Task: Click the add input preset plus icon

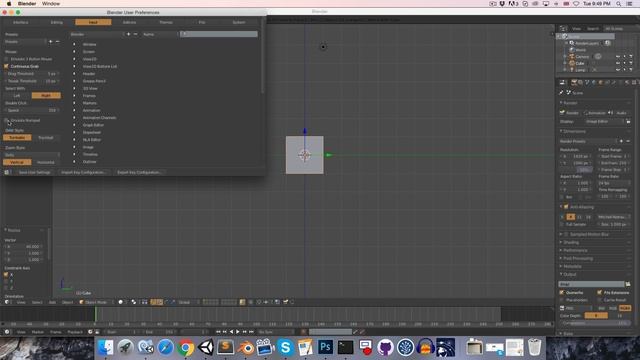Action: [x=51, y=42]
